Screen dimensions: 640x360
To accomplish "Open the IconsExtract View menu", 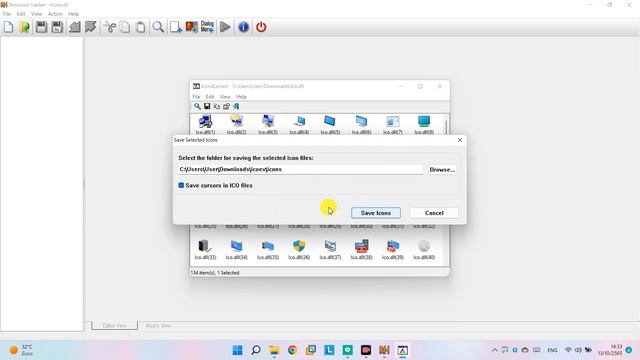I will pyautogui.click(x=225, y=97).
